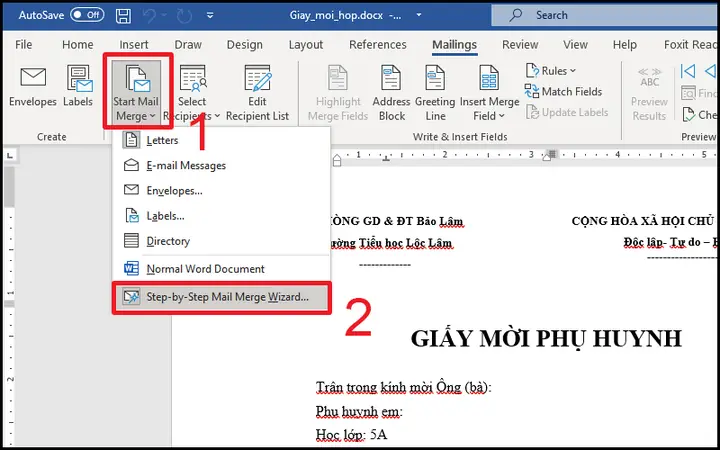
Task: Click the text 'Trường Tiểu học Lộc Lâm'
Action: (x=390, y=243)
